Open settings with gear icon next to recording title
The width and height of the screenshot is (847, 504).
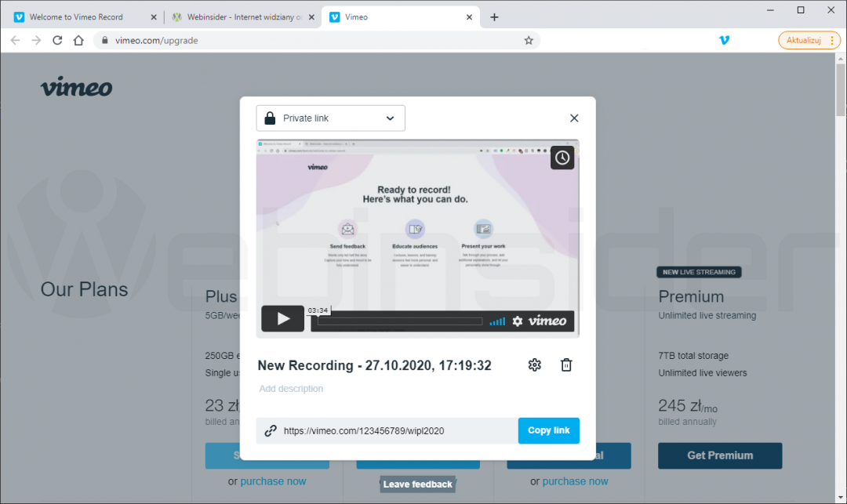click(x=534, y=364)
